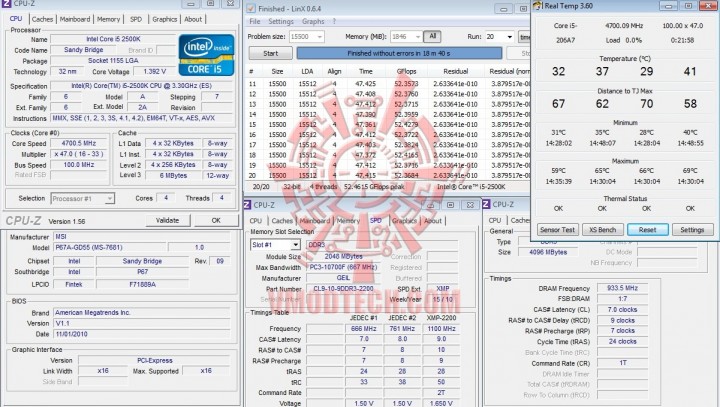Click the CPU-Z icon in the processor window title bar
The height and width of the screenshot is (407, 720).
(x=6, y=4)
